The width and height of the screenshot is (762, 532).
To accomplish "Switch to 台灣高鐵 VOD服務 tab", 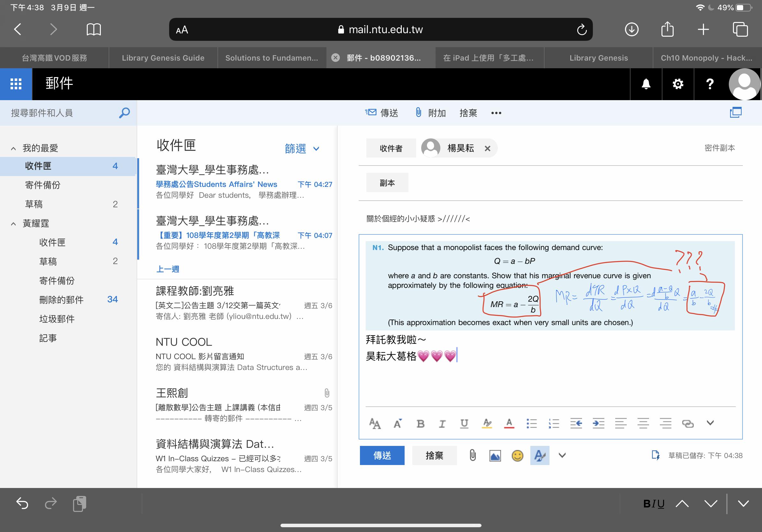I will (55, 58).
